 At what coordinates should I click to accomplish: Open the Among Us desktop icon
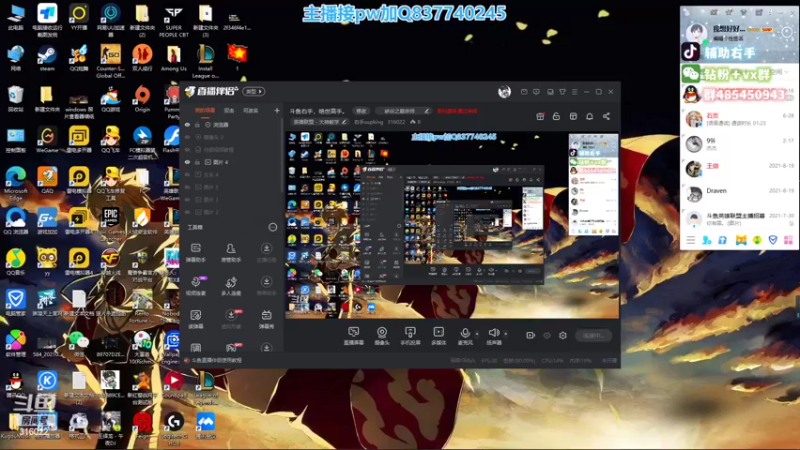coord(173,59)
